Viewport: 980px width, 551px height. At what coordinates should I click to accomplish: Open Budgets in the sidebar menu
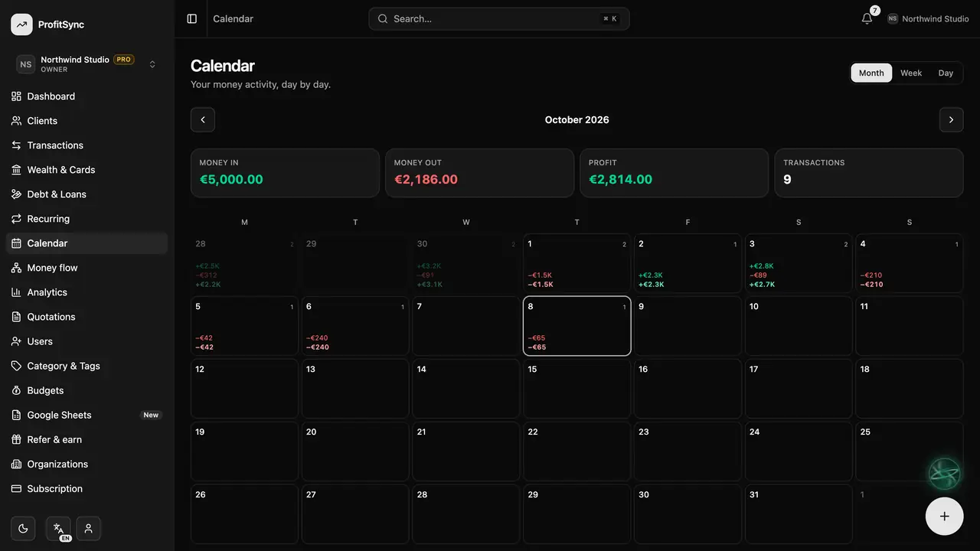click(x=87, y=390)
